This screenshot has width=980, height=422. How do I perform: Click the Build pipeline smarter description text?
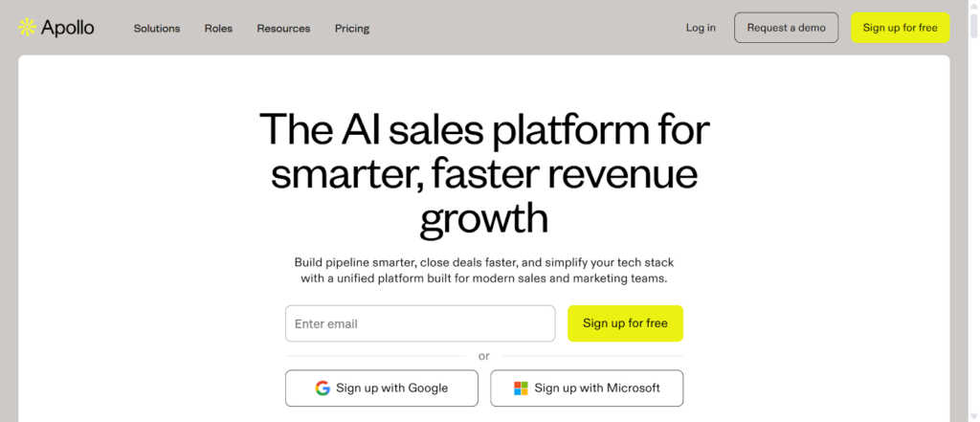point(484,271)
